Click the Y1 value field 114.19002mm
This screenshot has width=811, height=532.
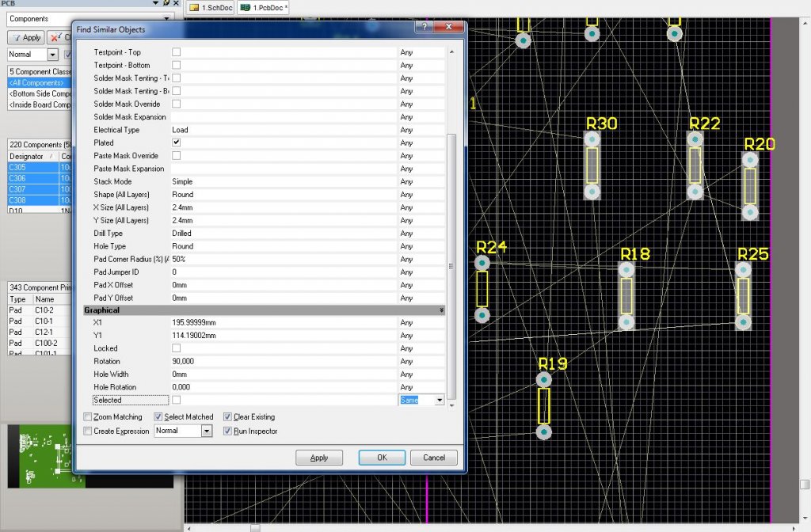(x=284, y=336)
